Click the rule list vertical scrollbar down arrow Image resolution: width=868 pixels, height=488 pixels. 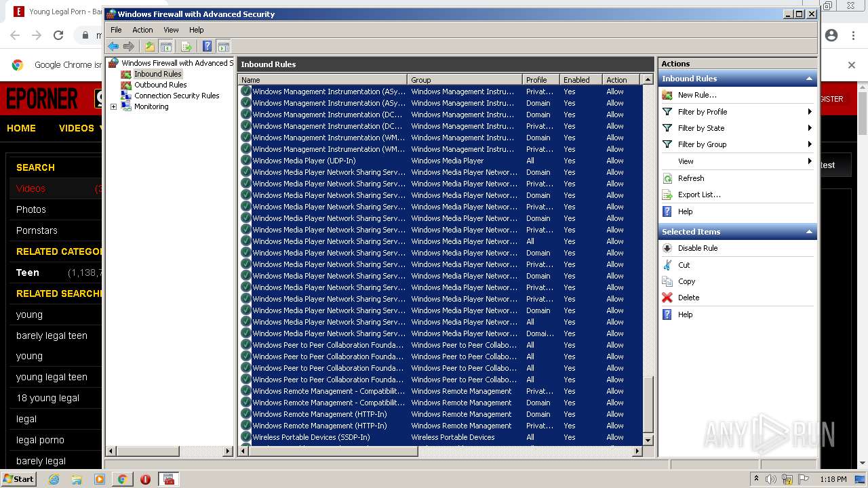coord(648,440)
